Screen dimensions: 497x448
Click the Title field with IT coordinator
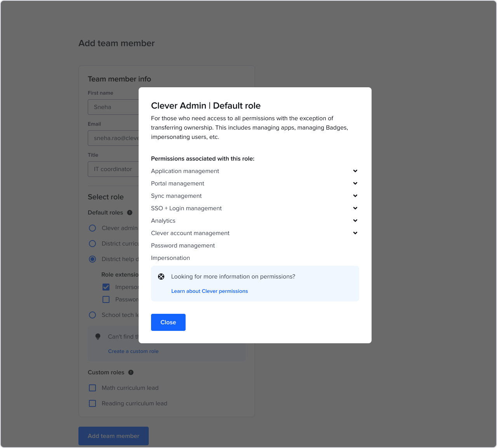coord(113,169)
